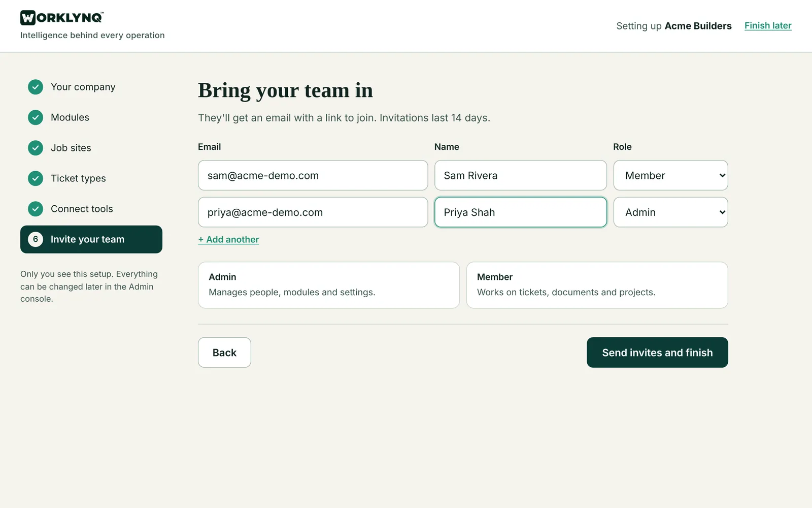
Task: Click the Add another link
Action: [x=228, y=239]
